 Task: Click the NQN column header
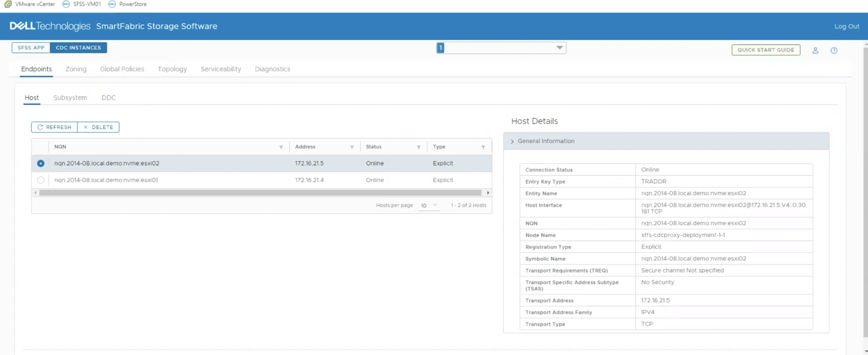(60, 147)
